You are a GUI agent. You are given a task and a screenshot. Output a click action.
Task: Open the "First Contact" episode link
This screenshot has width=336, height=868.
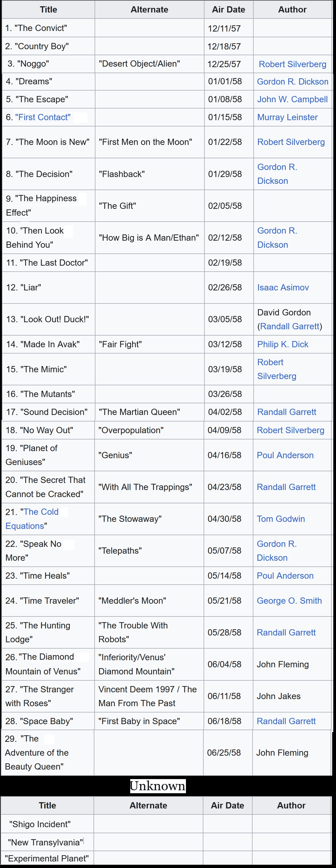coord(43,117)
